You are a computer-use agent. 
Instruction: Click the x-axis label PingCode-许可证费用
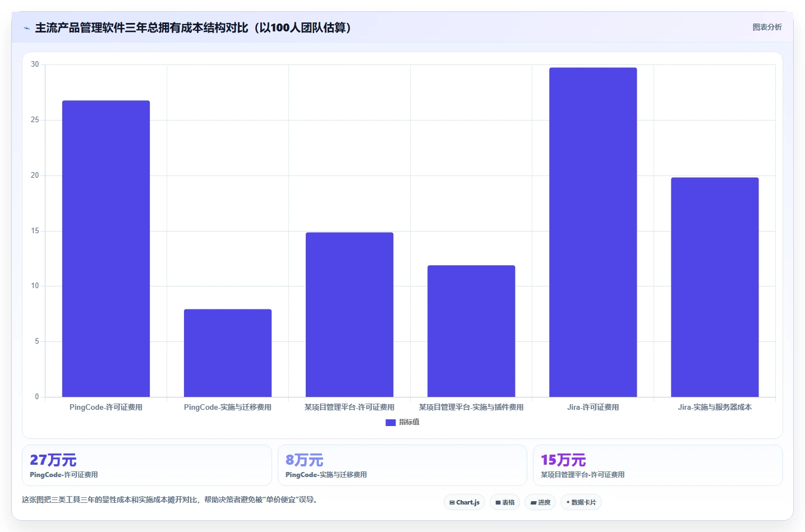click(106, 408)
